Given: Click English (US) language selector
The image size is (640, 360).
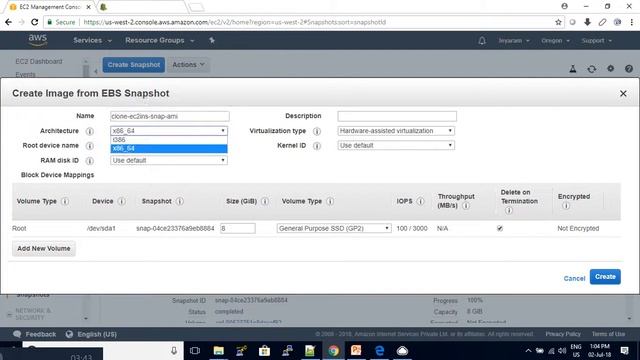Looking at the screenshot, I should 91,334.
